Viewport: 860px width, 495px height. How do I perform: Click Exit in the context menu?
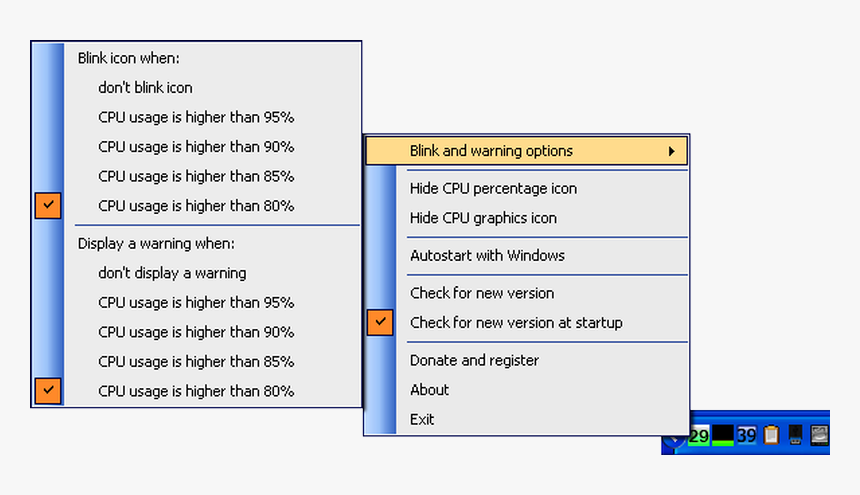point(422,419)
